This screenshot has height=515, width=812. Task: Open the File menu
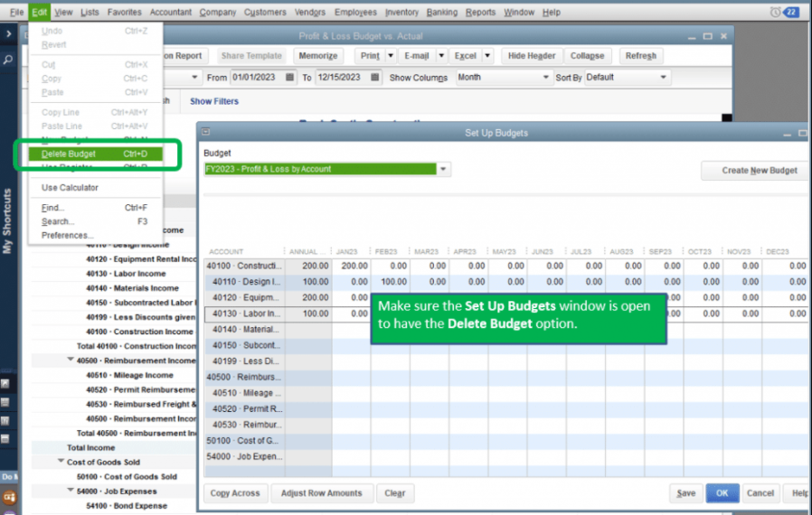(16, 12)
